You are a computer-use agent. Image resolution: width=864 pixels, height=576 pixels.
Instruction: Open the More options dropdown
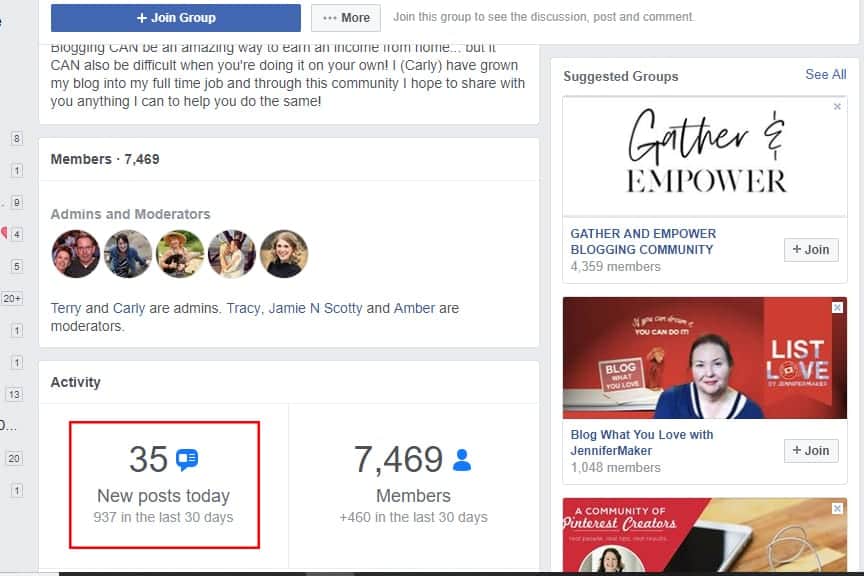pos(345,18)
